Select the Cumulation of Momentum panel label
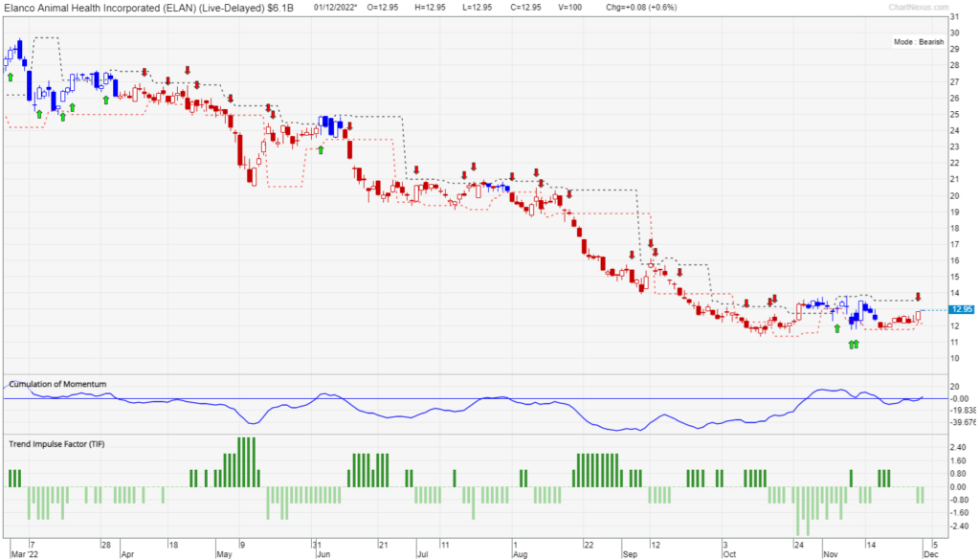Viewport: 980px width, 560px height. coord(57,384)
